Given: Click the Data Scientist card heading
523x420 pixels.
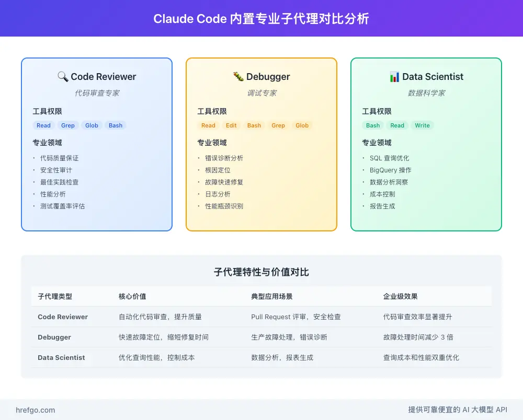Looking at the screenshot, I should 433,77.
